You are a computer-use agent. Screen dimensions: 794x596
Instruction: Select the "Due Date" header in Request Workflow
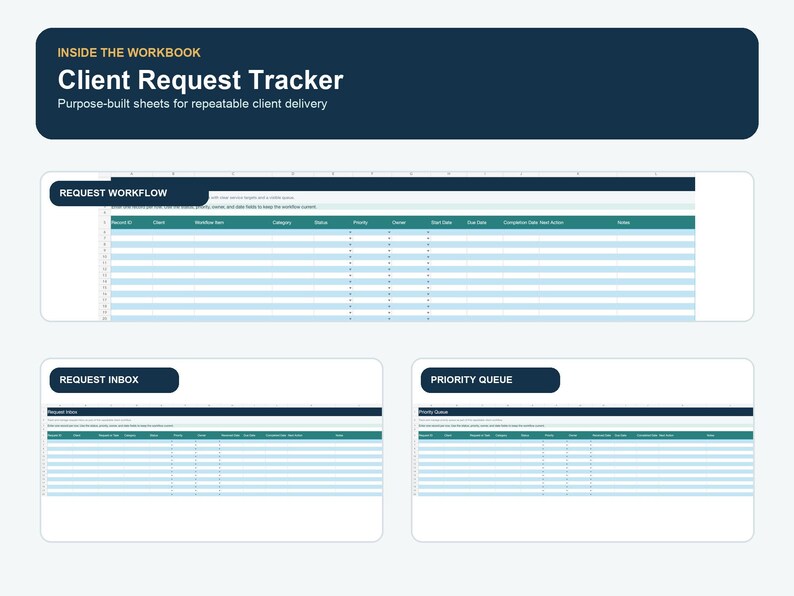pos(477,222)
